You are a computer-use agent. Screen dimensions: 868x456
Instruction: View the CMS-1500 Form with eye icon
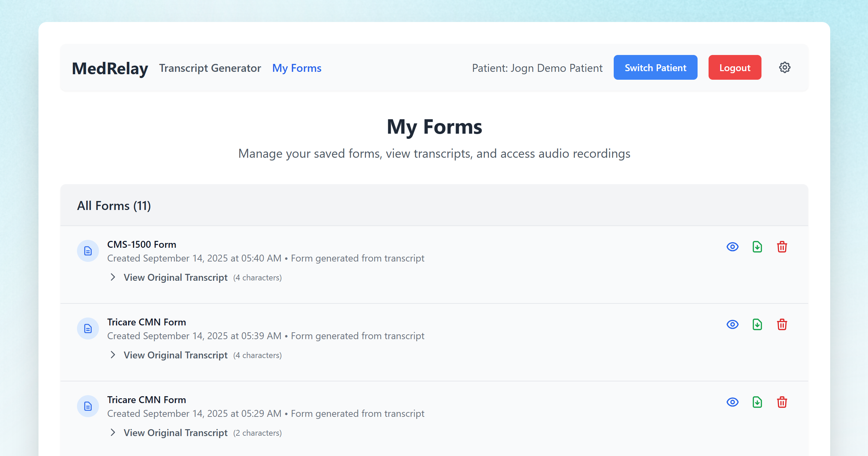click(x=732, y=247)
